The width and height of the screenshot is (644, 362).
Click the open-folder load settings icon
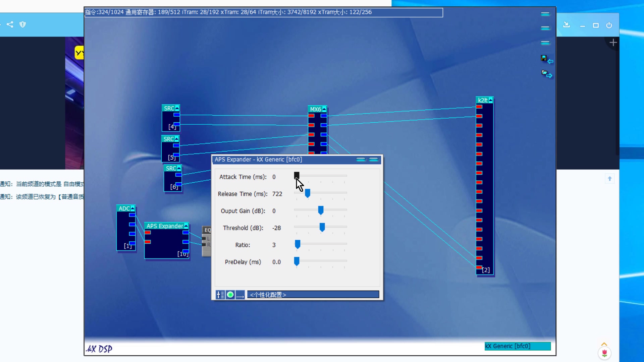[546, 74]
